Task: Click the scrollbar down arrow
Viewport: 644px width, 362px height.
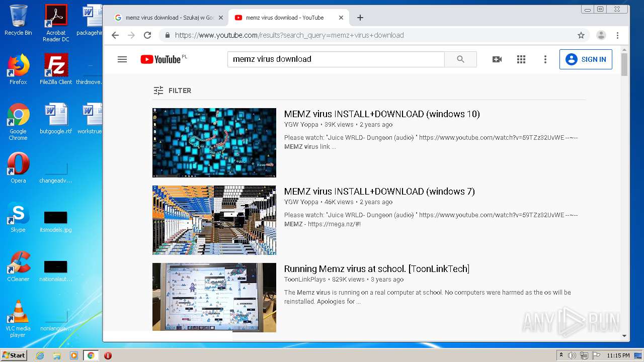Action: click(624, 336)
